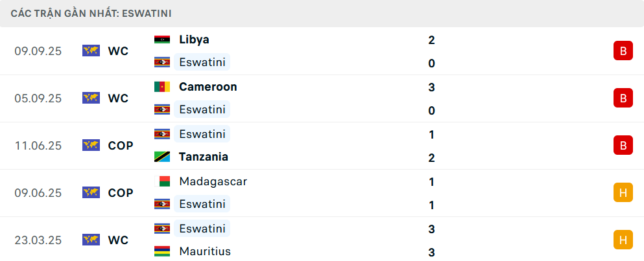Open the Cameroon team page

click(208, 87)
